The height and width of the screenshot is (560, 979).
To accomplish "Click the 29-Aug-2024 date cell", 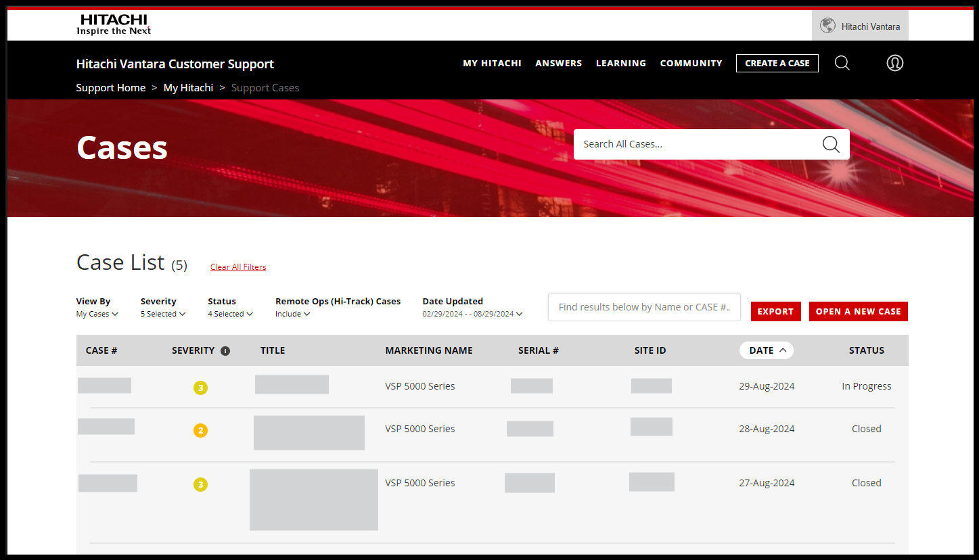I will (x=767, y=386).
